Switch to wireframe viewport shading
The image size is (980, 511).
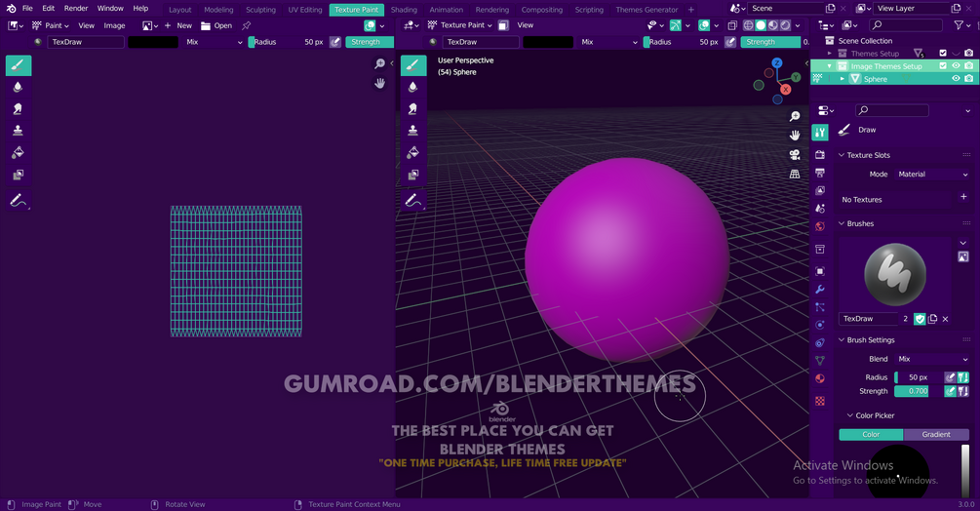tap(748, 25)
